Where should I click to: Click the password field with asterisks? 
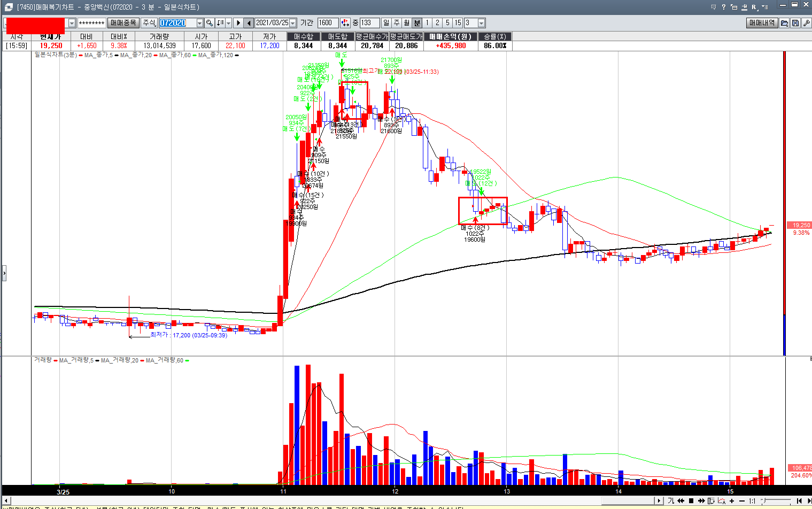click(91, 23)
